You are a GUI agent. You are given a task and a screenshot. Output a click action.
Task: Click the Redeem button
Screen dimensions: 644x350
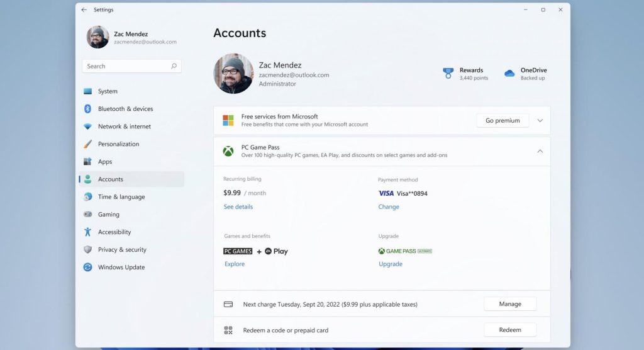[510, 330]
